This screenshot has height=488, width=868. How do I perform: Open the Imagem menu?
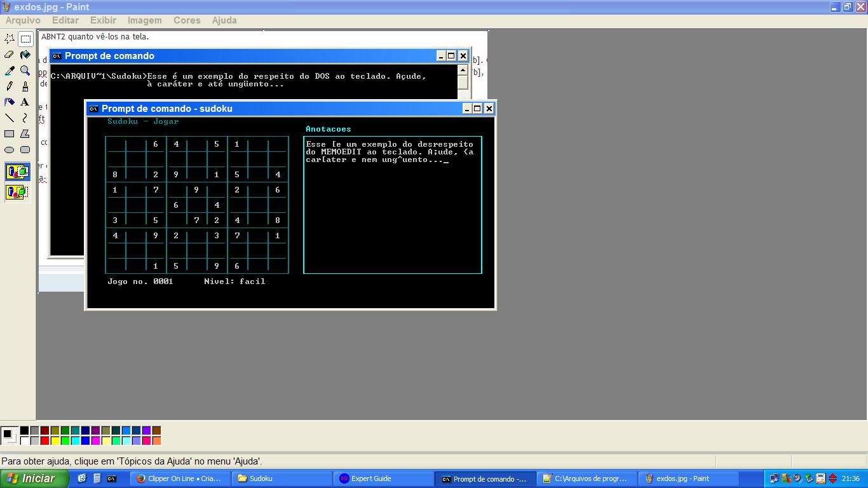pos(145,20)
